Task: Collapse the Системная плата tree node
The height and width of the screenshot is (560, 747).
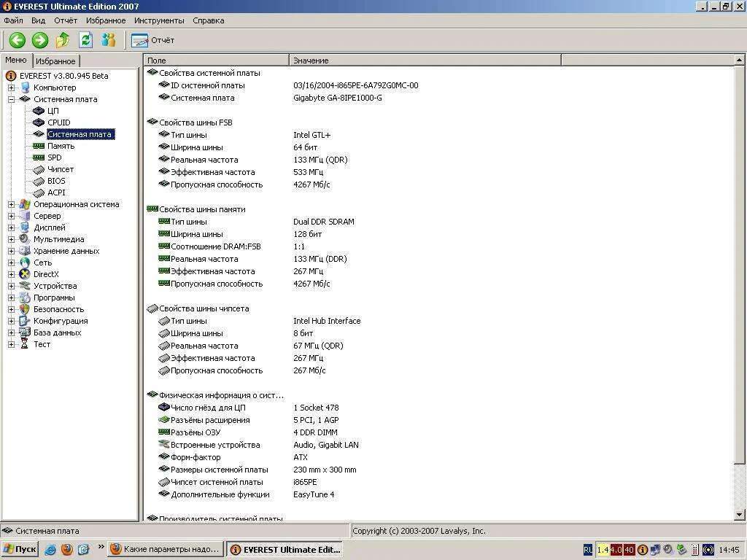Action: click(x=12, y=99)
